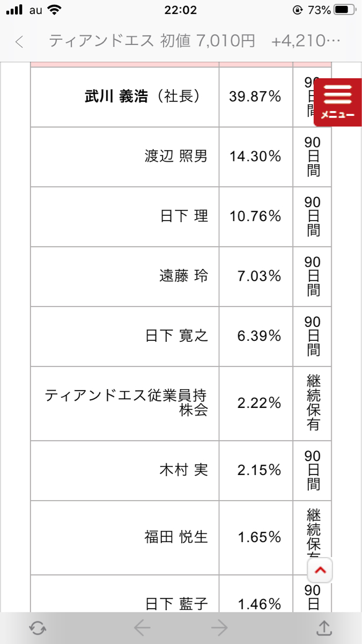Screen dimensions: 362x644
Task: Tap the 14.30% percentage cell
Action: [x=255, y=157]
